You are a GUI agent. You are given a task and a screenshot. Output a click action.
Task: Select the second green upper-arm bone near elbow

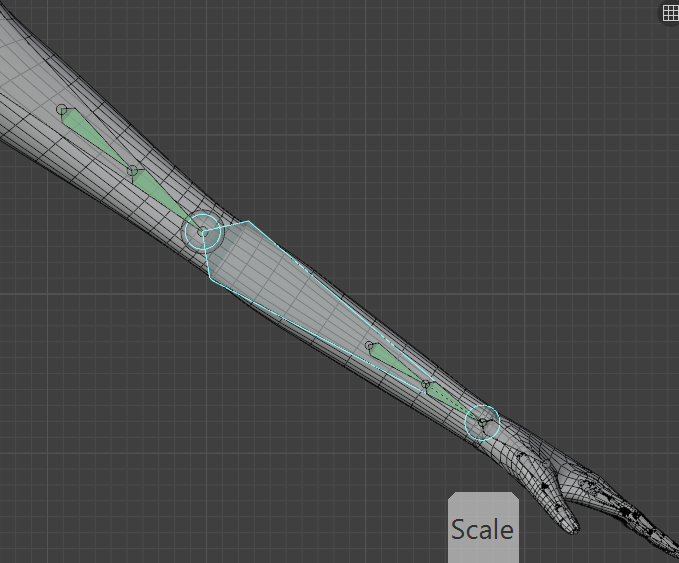click(x=165, y=198)
